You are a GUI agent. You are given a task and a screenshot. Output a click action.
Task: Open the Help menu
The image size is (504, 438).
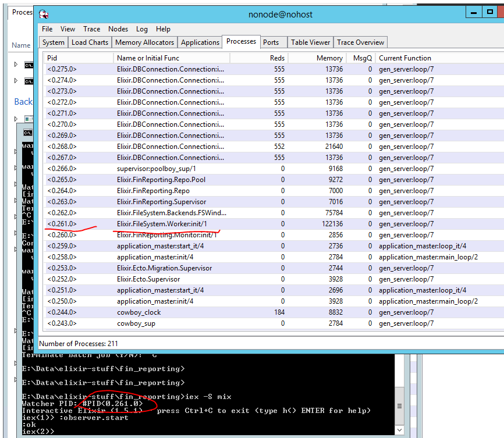(x=163, y=29)
